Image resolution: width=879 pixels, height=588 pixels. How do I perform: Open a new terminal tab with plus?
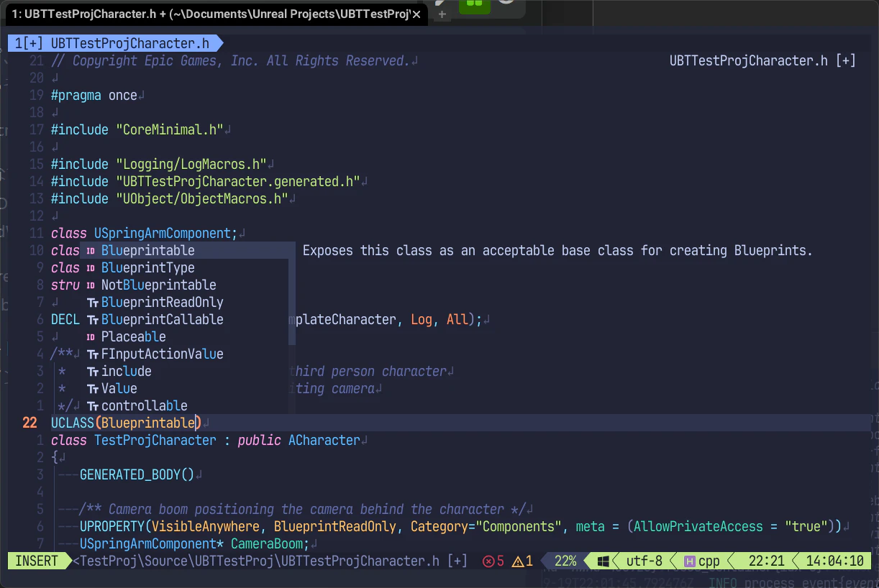pyautogui.click(x=442, y=14)
